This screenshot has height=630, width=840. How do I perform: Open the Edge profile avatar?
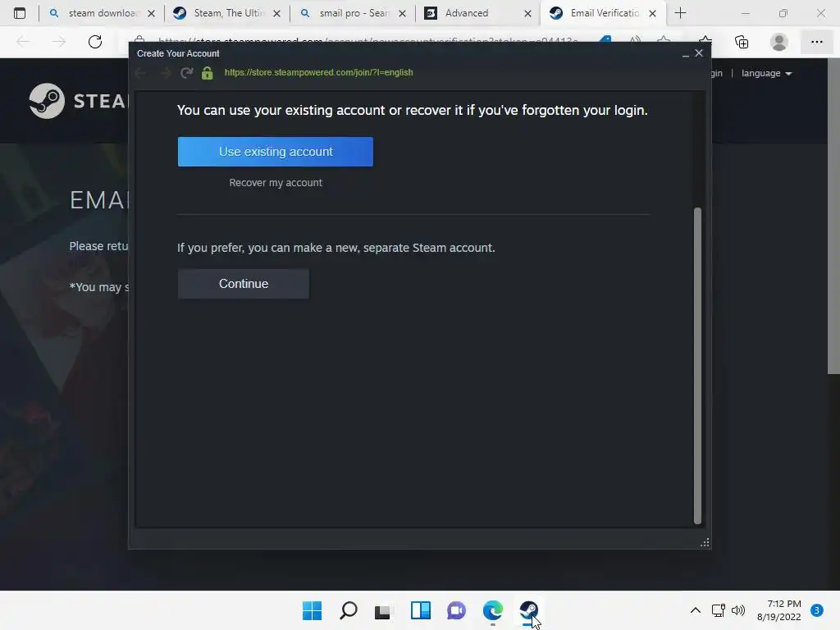[779, 42]
